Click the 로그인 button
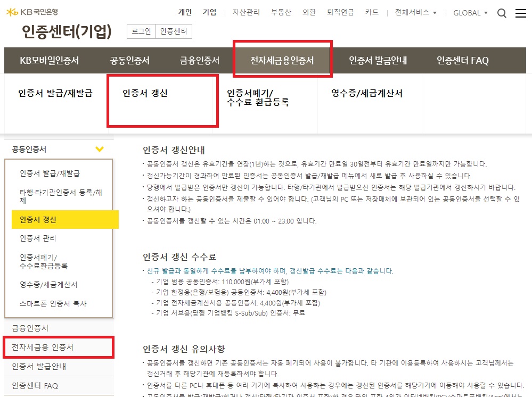 (x=141, y=31)
